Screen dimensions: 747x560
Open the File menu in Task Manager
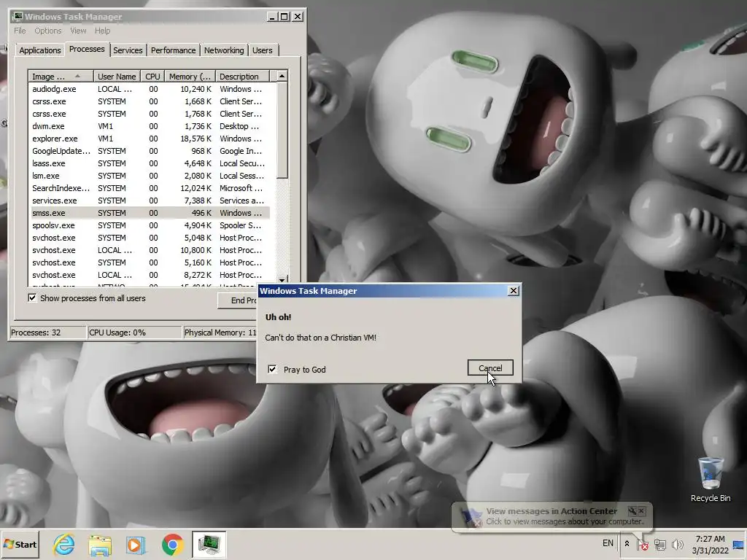click(20, 31)
